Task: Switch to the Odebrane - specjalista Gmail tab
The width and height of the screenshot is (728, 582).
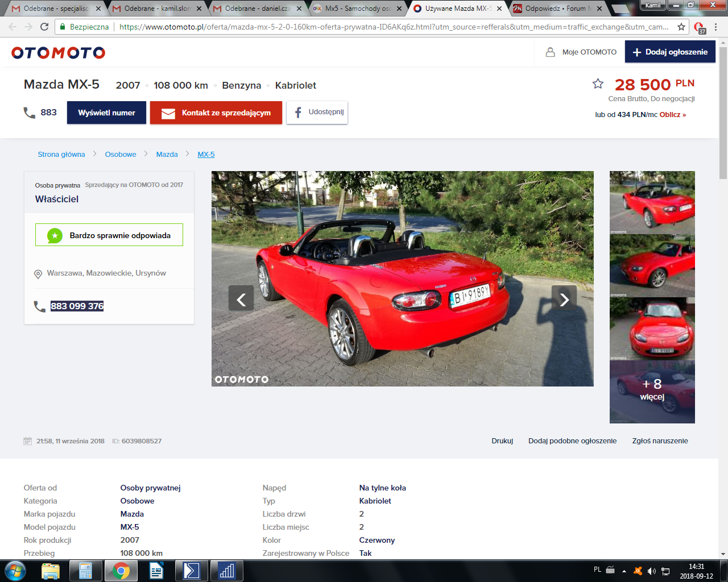Action: click(56, 9)
